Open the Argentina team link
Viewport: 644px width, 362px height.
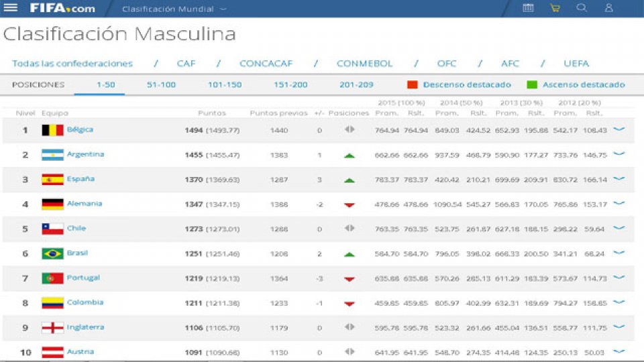[x=85, y=154]
